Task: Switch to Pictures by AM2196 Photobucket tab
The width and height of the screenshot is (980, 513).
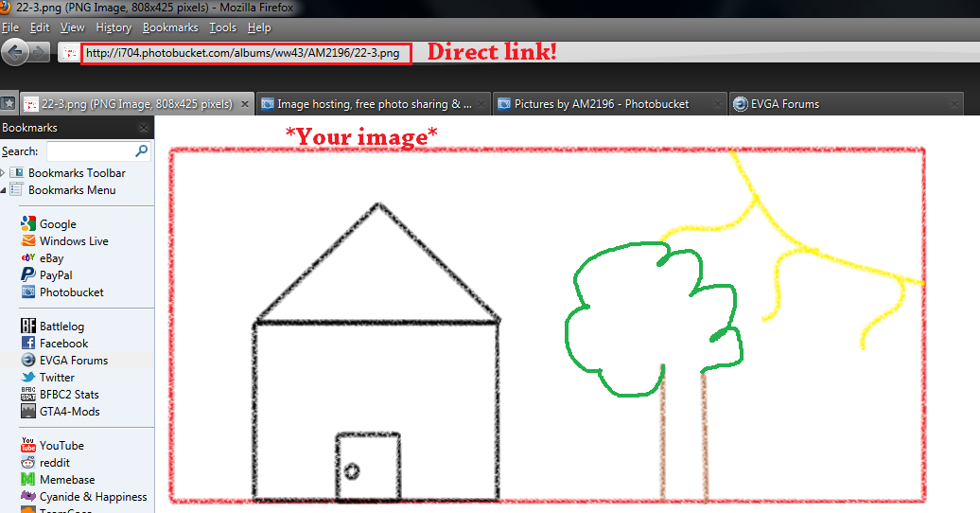Action: (x=602, y=104)
